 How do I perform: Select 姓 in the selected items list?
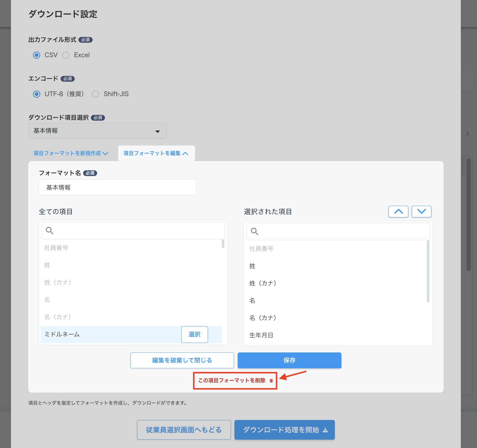click(336, 266)
